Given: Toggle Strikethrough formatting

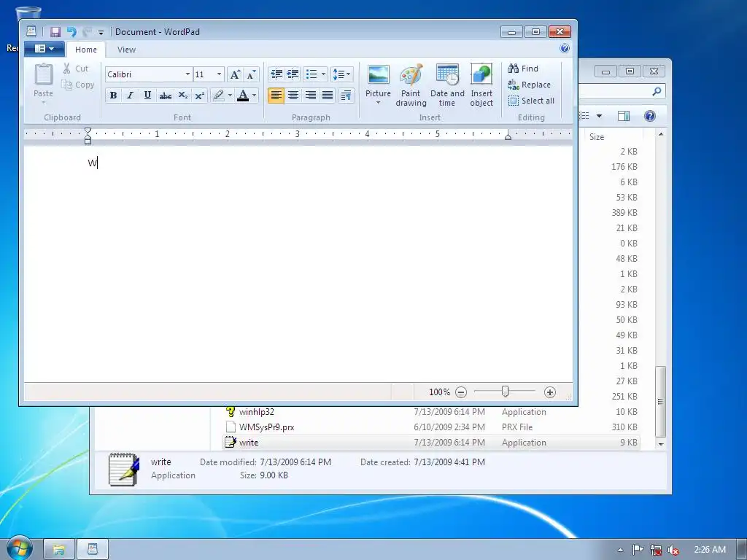Looking at the screenshot, I should click(165, 96).
